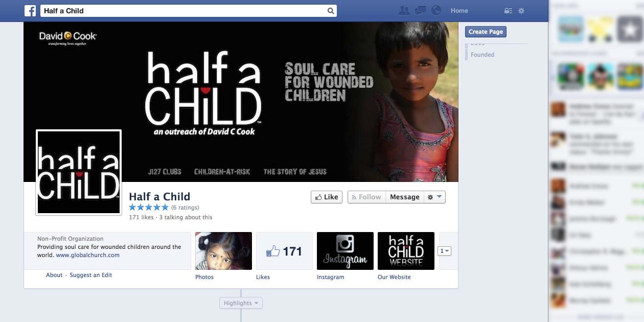The image size is (644, 322).
Task: Open the privacy shortcuts lock icon
Action: tap(508, 11)
